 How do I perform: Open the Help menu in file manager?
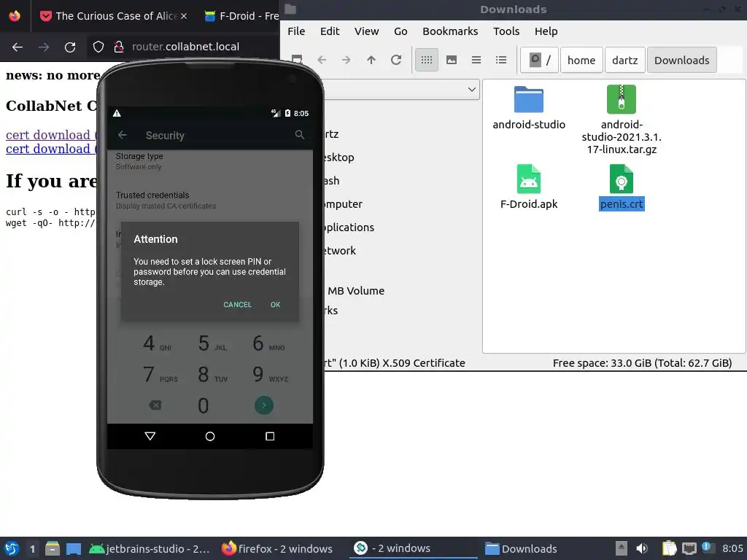click(x=546, y=31)
